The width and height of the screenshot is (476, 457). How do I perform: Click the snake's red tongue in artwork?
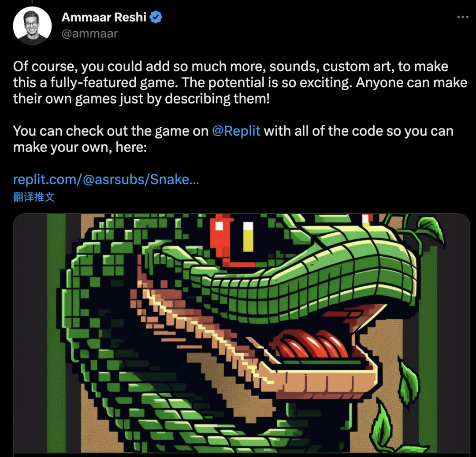click(311, 344)
